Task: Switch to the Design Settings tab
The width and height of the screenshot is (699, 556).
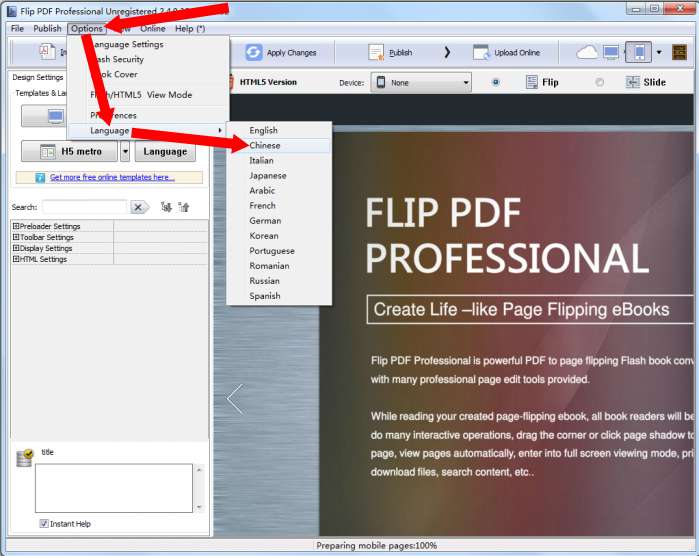Action: [x=38, y=78]
